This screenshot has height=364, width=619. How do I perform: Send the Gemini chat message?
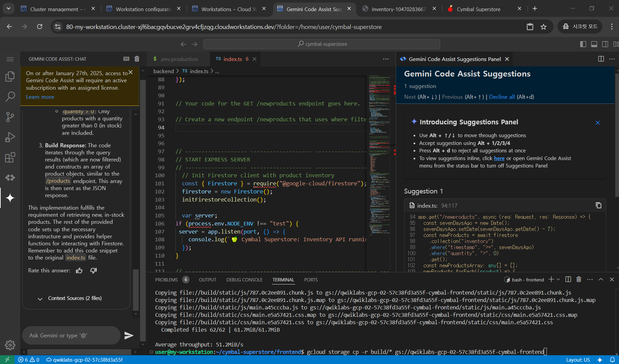tap(129, 335)
